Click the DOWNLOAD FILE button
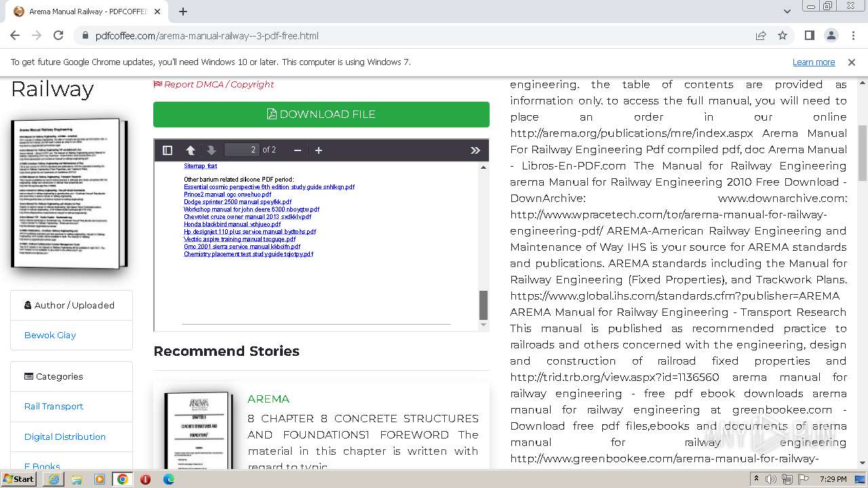868x488 pixels. coord(321,115)
